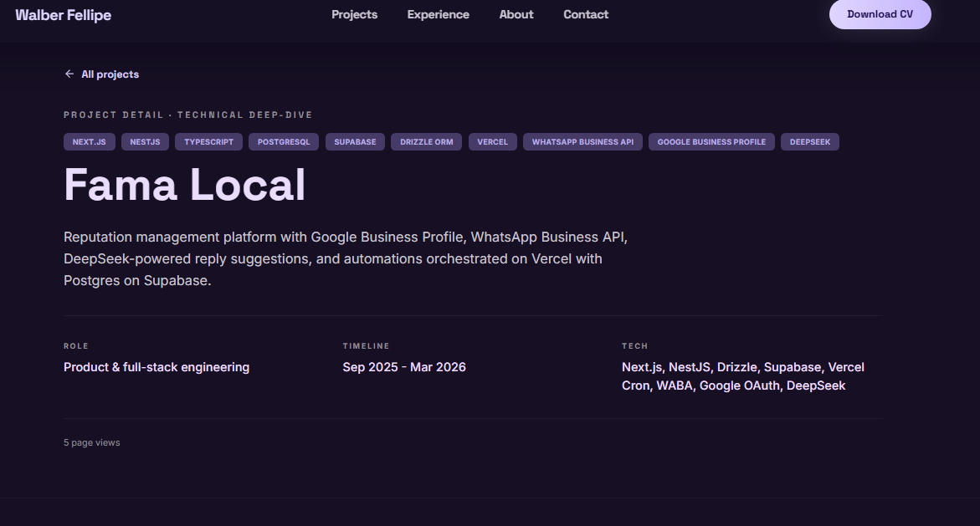The width and height of the screenshot is (980, 526).
Task: Click the Walber Fellipe site logo
Action: [x=63, y=15]
